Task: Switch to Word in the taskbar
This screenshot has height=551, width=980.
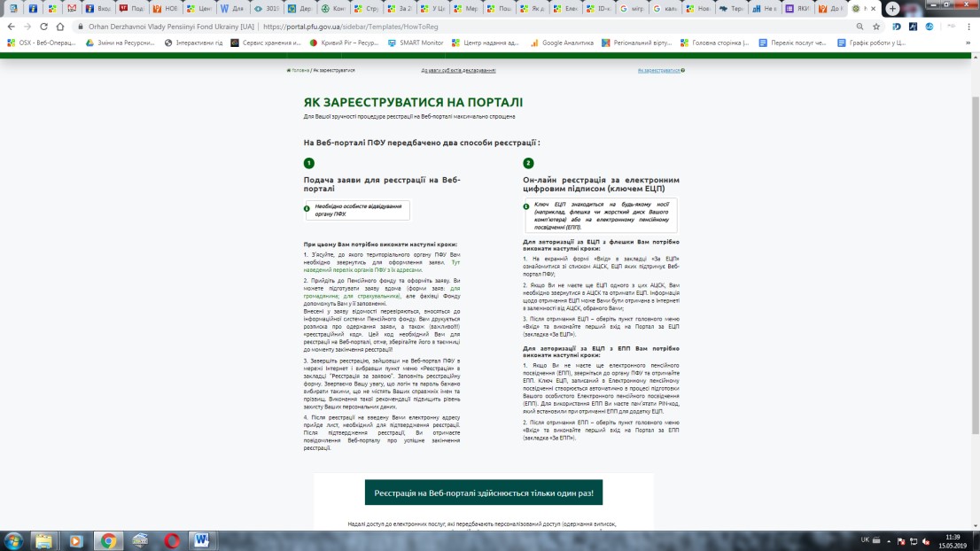Action: tap(201, 540)
